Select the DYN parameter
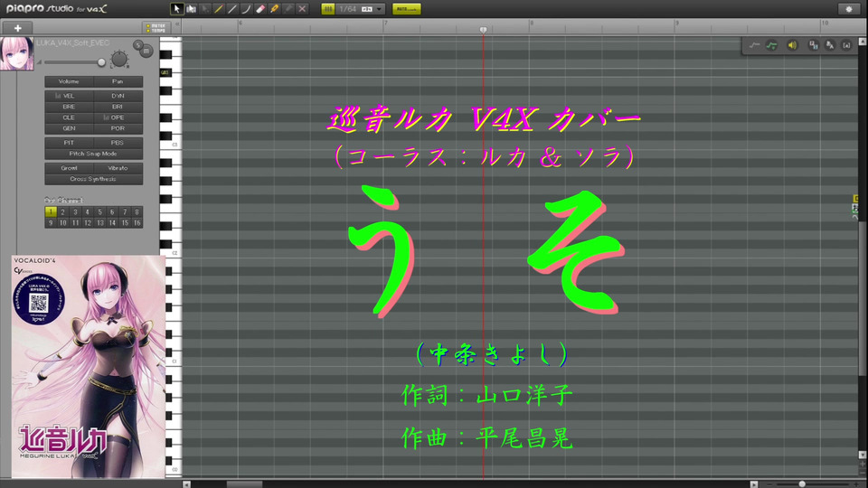 click(118, 96)
